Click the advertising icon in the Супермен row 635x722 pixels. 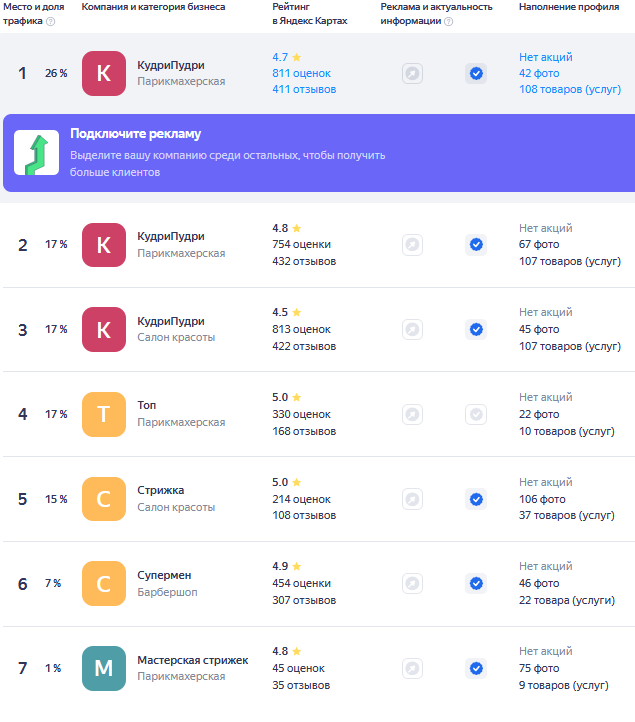(x=412, y=584)
